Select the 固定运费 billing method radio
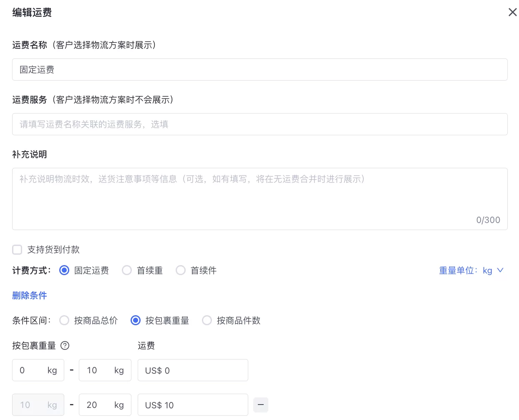 click(x=64, y=270)
